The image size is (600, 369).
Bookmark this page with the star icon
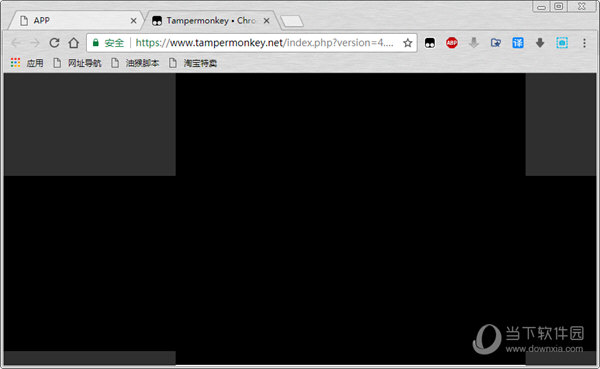[408, 42]
